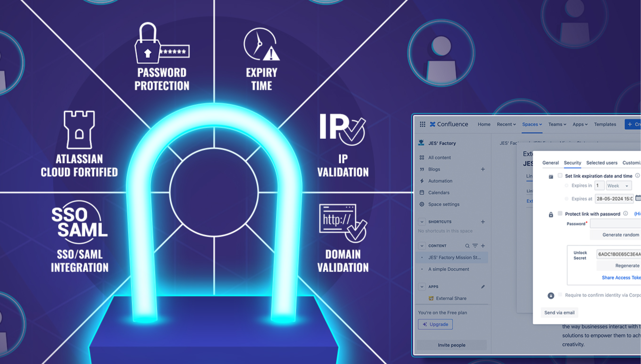Go to Blogs in the sidebar
Viewport: 641px width, 364px height.
click(x=434, y=169)
